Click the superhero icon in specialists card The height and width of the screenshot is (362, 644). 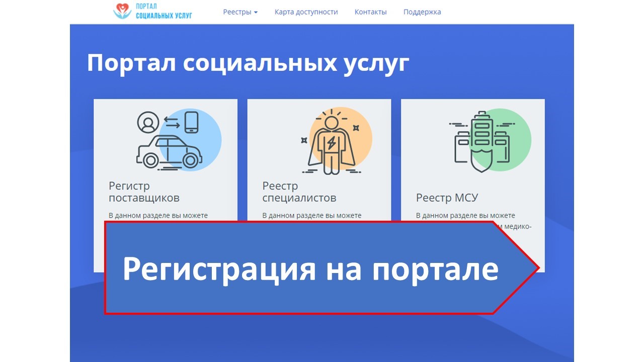[331, 143]
